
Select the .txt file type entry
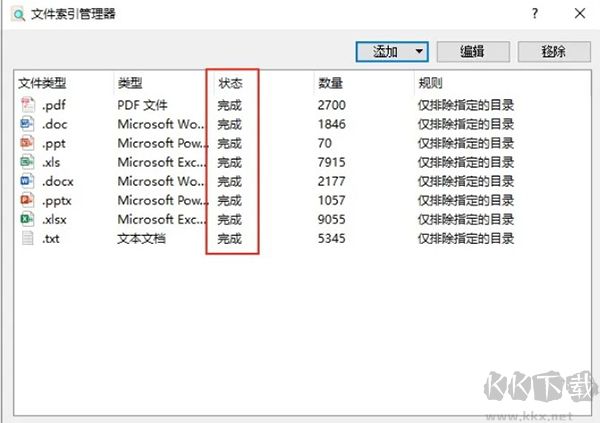[x=51, y=238]
